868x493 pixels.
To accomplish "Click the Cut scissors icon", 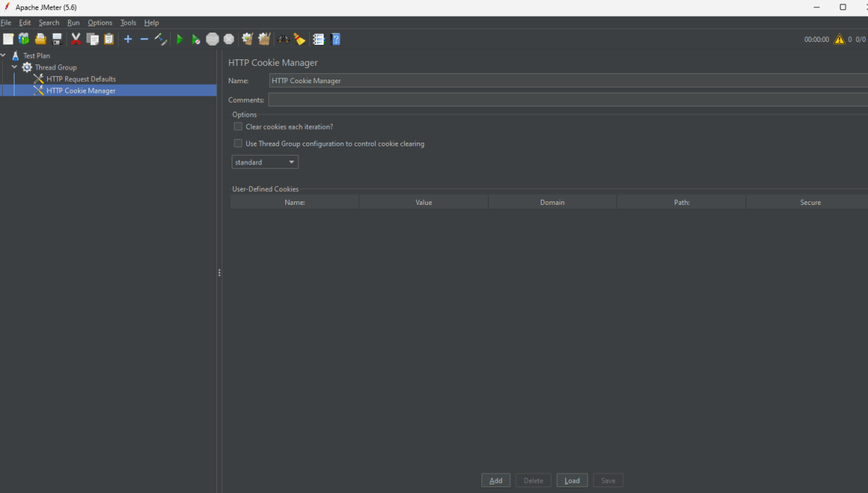I will (x=75, y=39).
